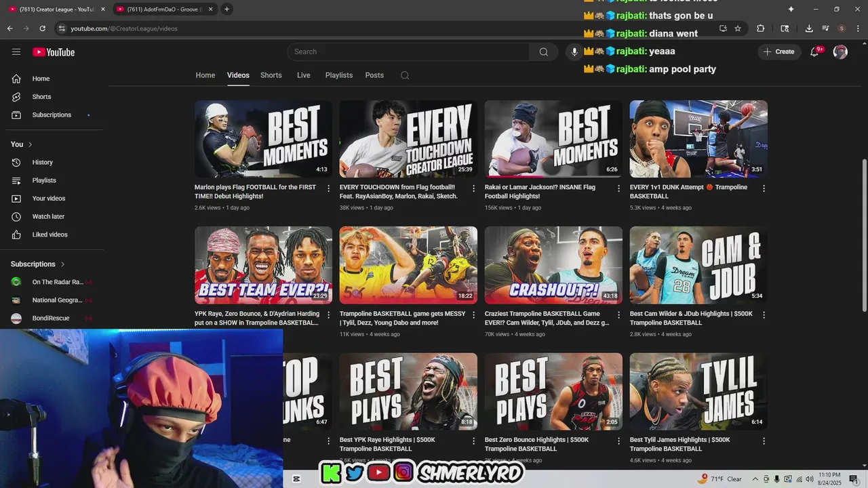Play the CRASHOUT?! thumbnail video
This screenshot has width=868, height=488.
point(553,265)
